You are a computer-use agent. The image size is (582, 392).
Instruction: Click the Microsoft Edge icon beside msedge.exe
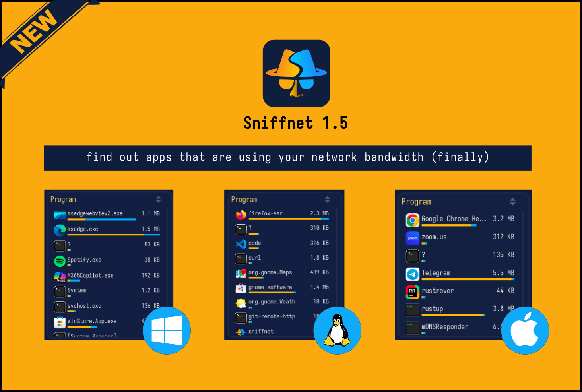pos(60,230)
